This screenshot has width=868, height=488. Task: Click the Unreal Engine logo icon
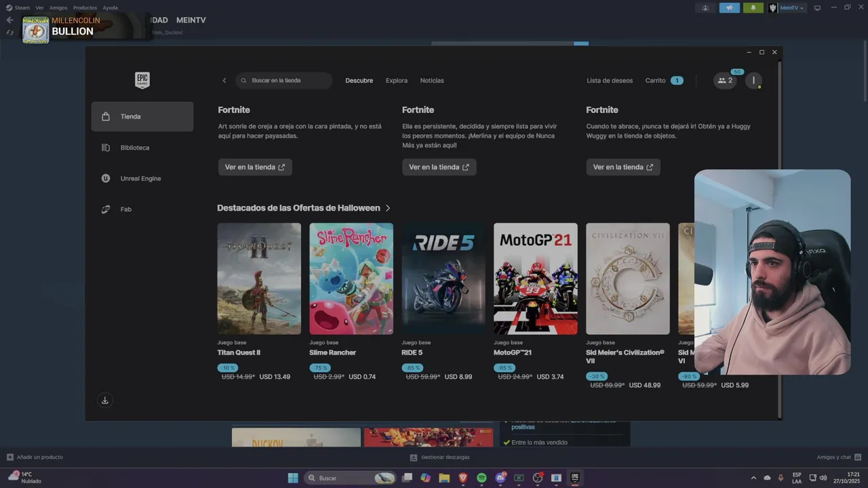coord(106,178)
